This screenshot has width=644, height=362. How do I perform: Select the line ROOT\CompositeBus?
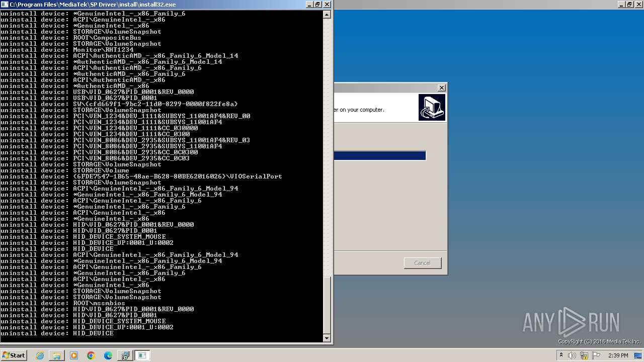pyautogui.click(x=71, y=38)
